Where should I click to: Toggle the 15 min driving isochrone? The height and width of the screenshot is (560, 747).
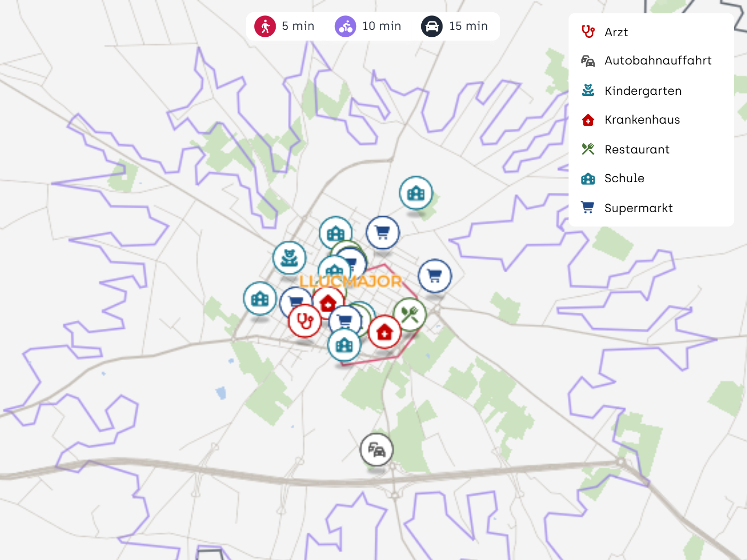(455, 26)
